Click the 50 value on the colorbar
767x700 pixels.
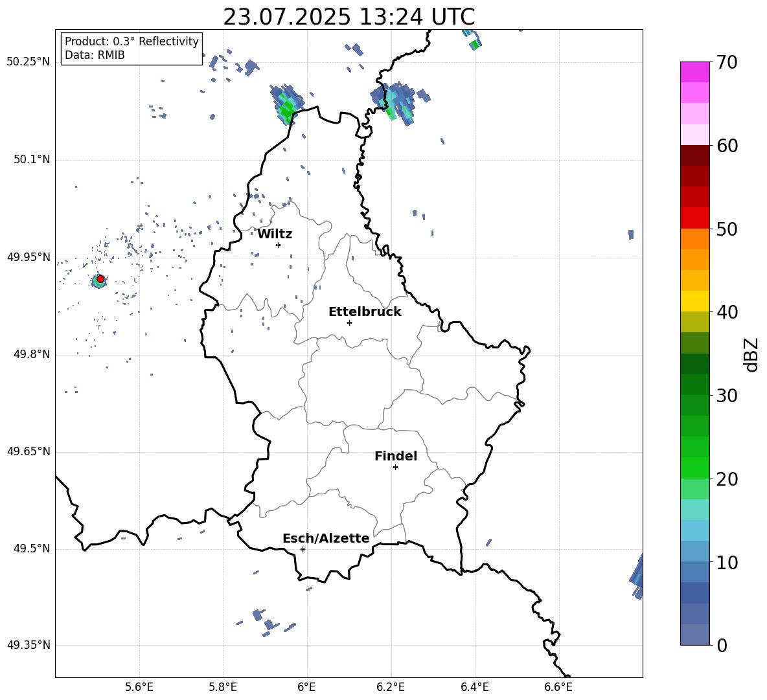tap(727, 229)
